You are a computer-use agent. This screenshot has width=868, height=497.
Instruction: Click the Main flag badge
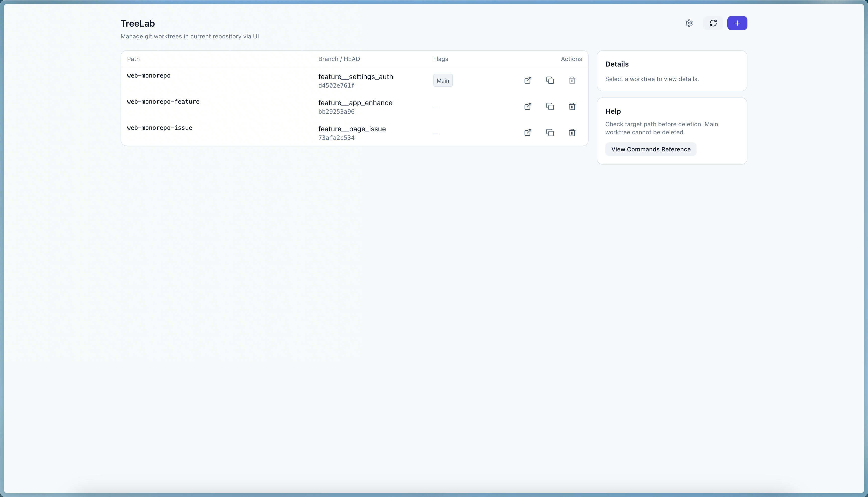(443, 81)
